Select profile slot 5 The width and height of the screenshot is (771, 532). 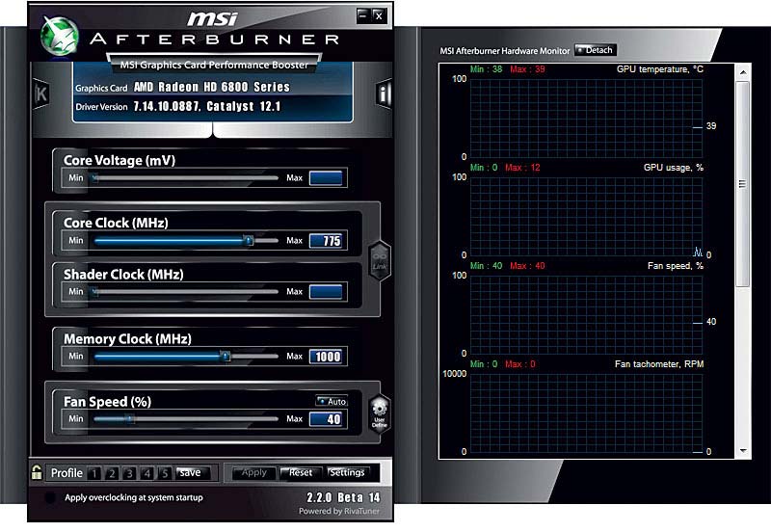[165, 473]
